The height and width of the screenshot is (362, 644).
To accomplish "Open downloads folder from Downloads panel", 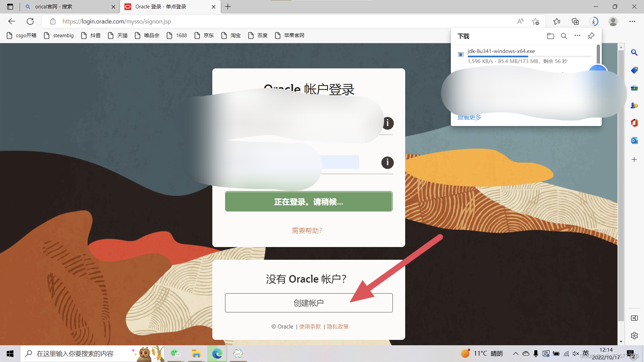I will (x=550, y=36).
